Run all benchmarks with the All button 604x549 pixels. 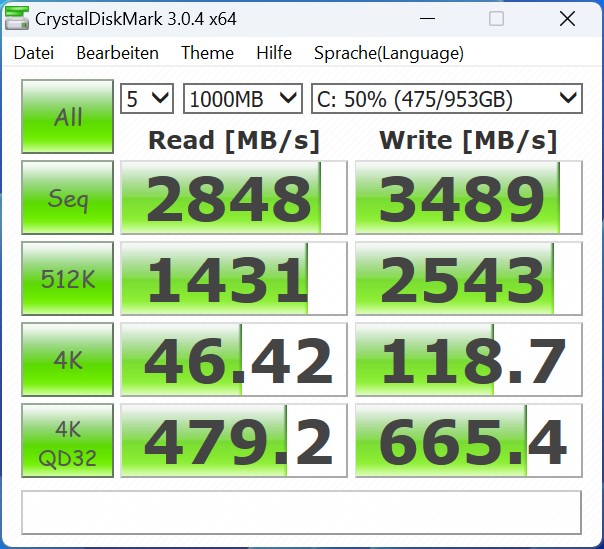pos(68,117)
